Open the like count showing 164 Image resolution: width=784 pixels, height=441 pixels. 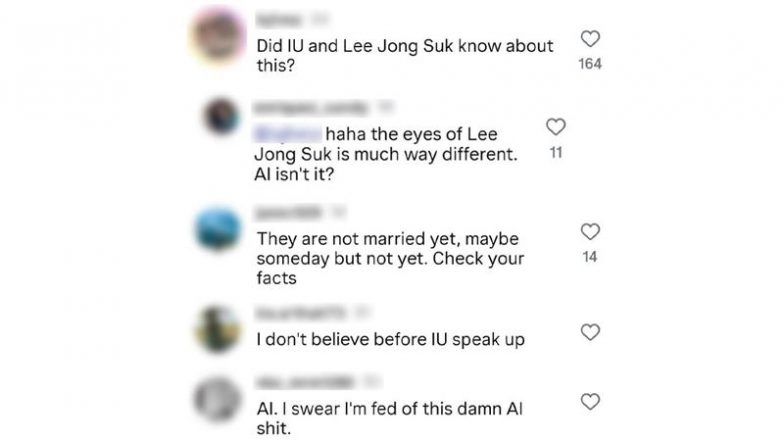tap(590, 64)
